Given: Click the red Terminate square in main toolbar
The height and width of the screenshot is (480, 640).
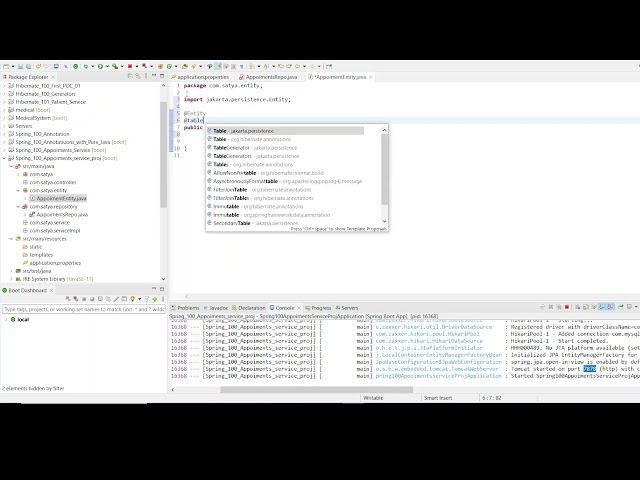Looking at the screenshot, I should pos(130,66).
